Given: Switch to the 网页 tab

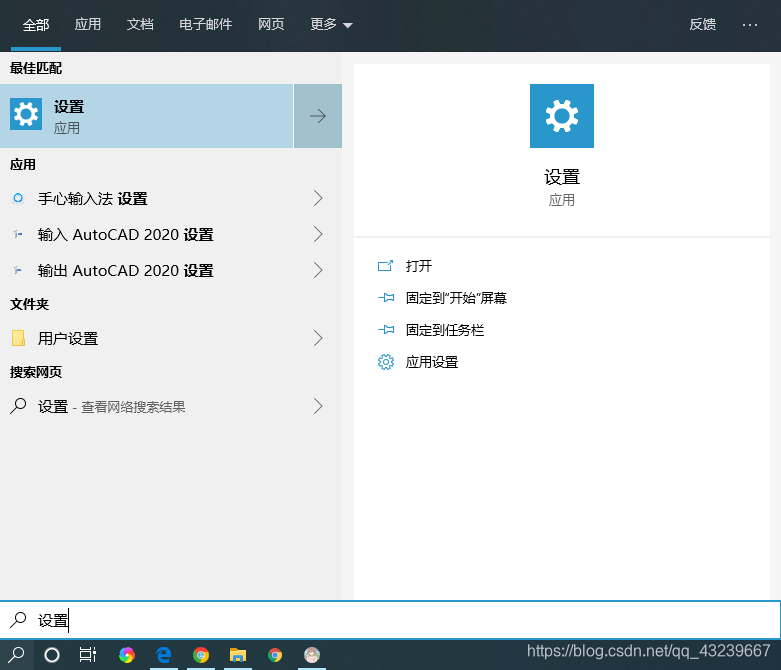Looking at the screenshot, I should (271, 24).
